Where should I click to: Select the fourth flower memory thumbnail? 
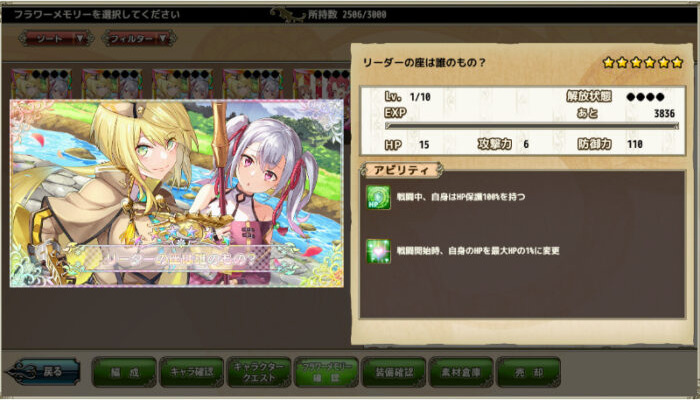[253, 84]
